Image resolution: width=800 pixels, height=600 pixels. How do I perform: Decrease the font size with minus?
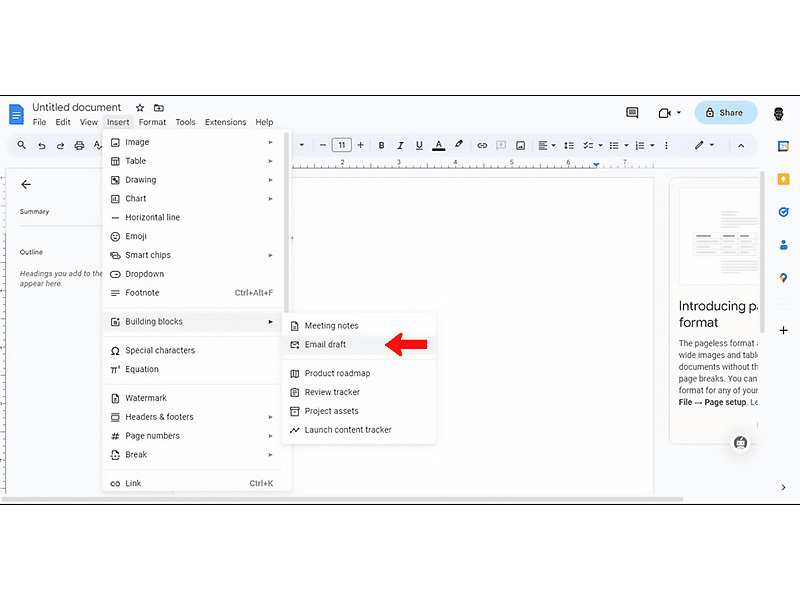(x=322, y=145)
